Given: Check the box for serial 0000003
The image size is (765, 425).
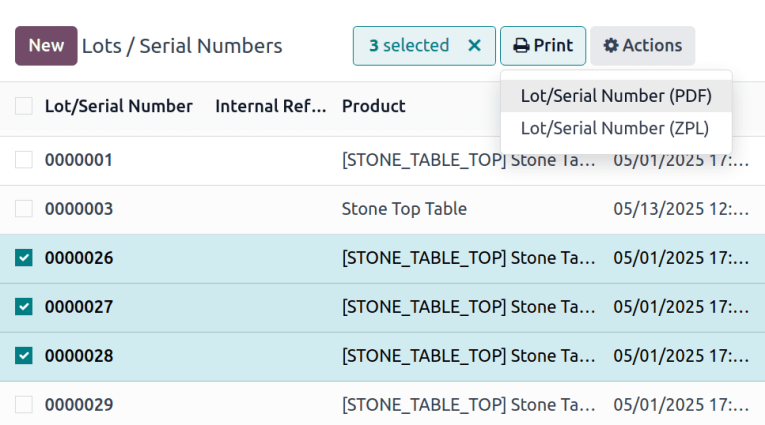Looking at the screenshot, I should 24,209.
